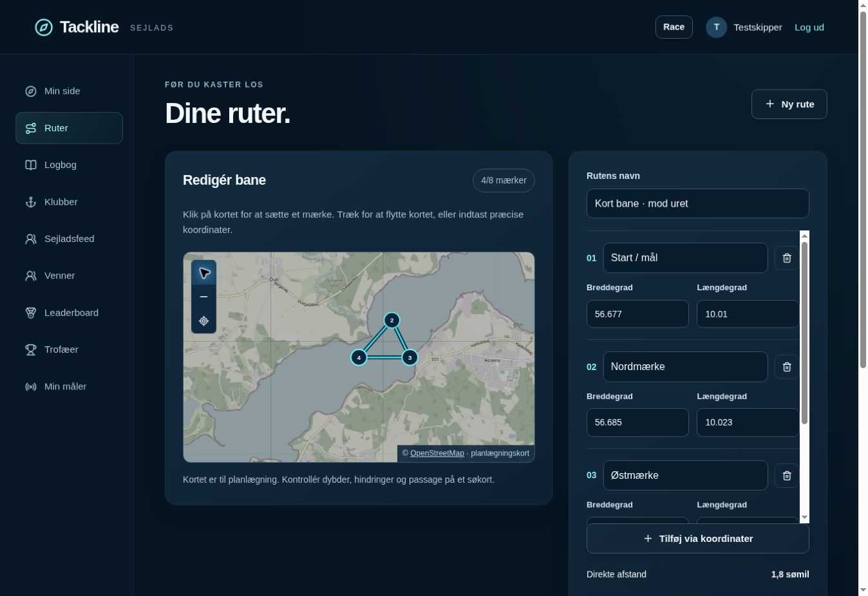Click Breddegrad field showing 56.677

tap(637, 314)
